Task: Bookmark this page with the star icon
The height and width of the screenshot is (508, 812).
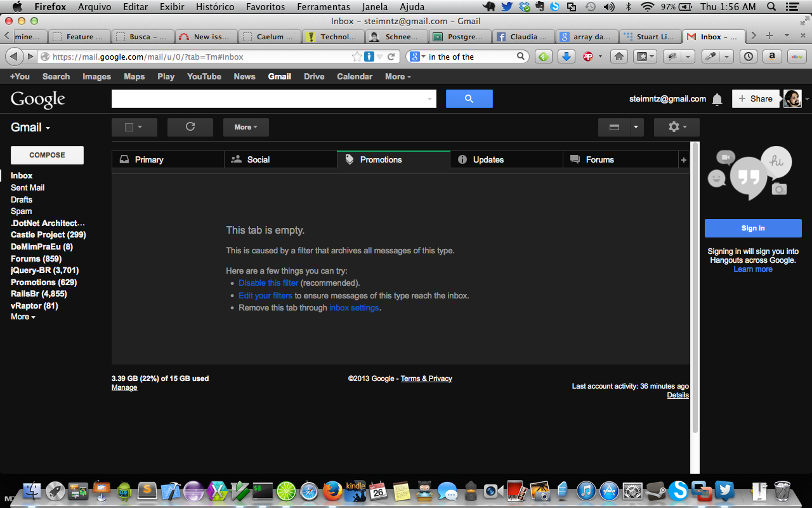Action: (x=358, y=57)
